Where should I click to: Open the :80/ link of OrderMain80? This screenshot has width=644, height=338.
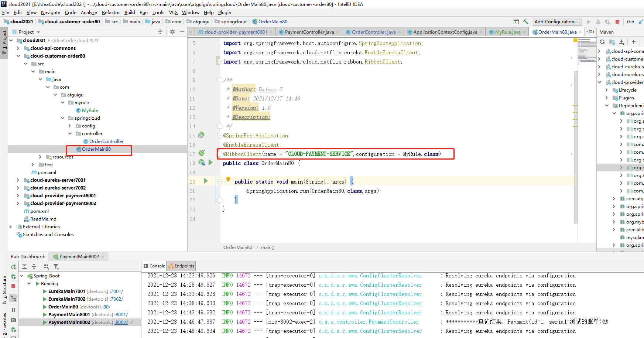point(106,307)
